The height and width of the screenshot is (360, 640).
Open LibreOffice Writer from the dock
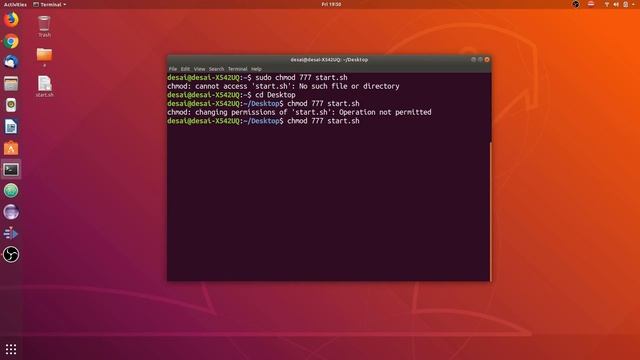coord(11,127)
